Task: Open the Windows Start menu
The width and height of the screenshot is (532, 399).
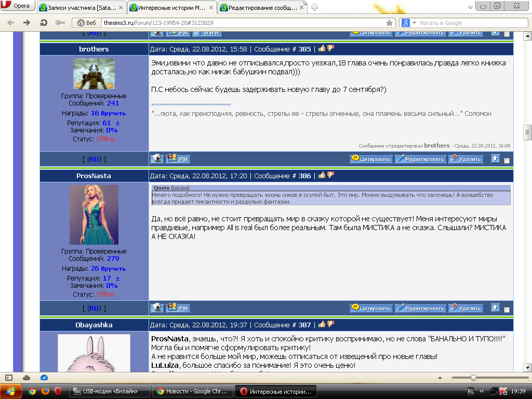Action: [x=11, y=391]
